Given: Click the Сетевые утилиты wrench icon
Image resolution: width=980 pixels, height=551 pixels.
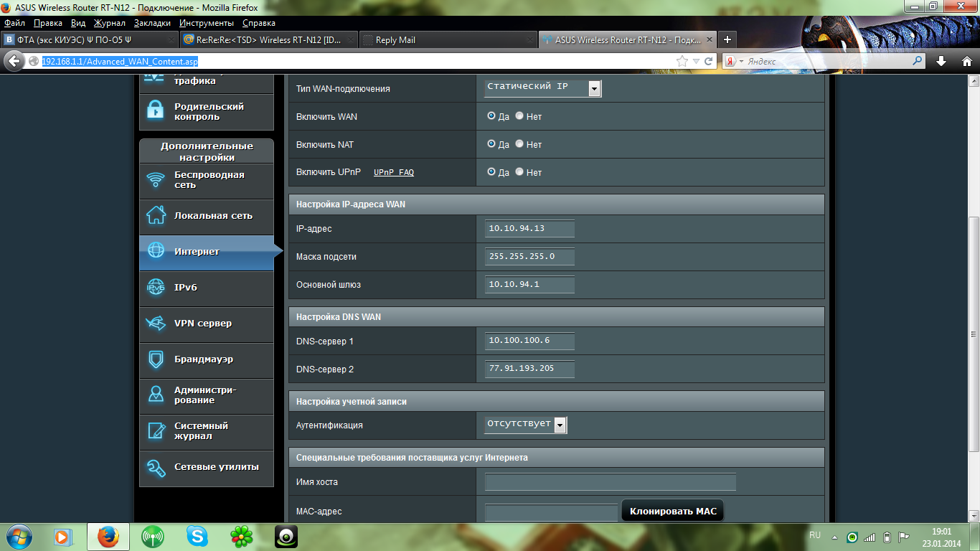Looking at the screenshot, I should coord(156,467).
